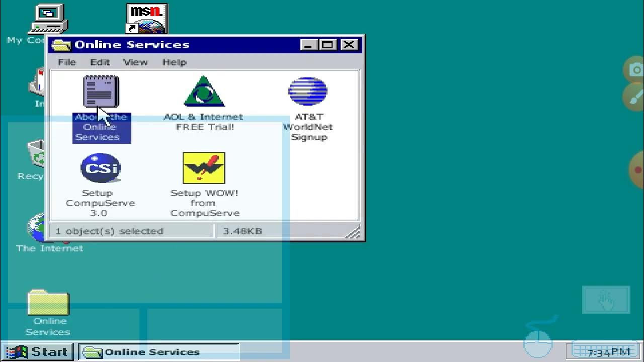The image size is (644, 362).
Task: Click the folder icon in window title bar
Action: coord(61,45)
